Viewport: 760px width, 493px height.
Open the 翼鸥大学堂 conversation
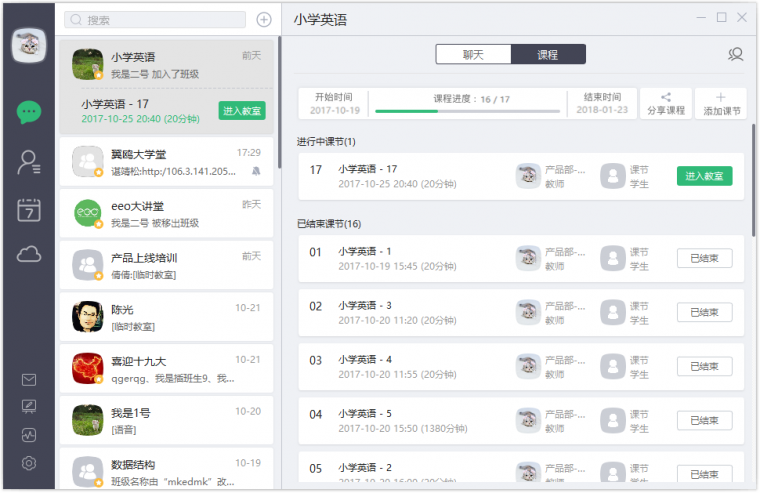click(166, 162)
